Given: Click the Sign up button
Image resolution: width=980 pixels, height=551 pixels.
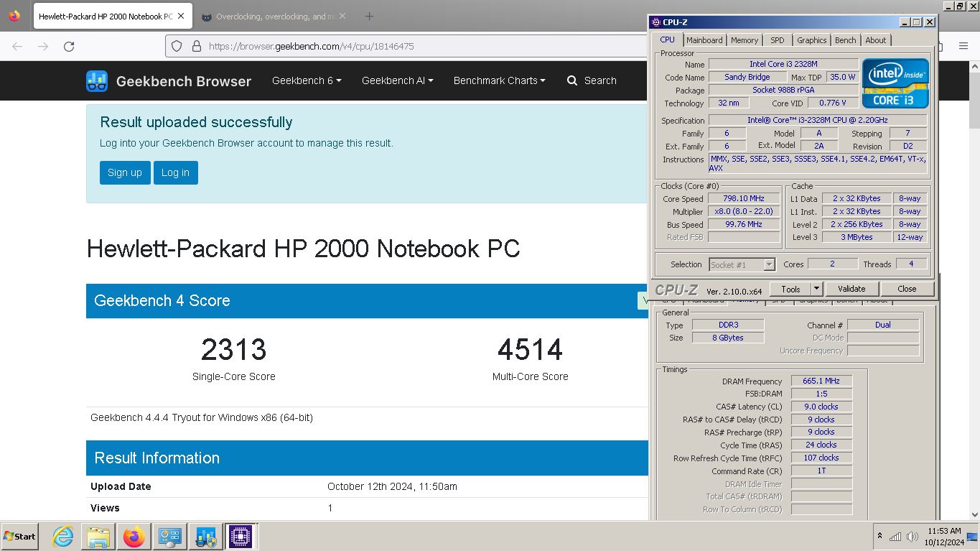Looking at the screenshot, I should 125,172.
